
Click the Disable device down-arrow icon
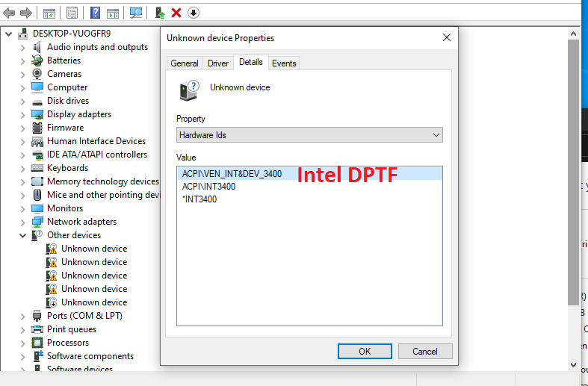193,13
